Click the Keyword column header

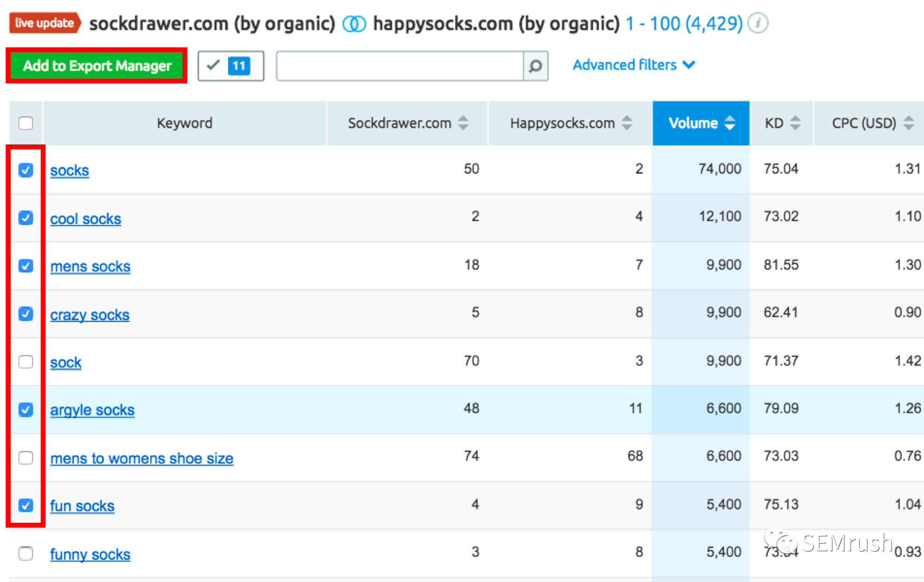[x=184, y=123]
